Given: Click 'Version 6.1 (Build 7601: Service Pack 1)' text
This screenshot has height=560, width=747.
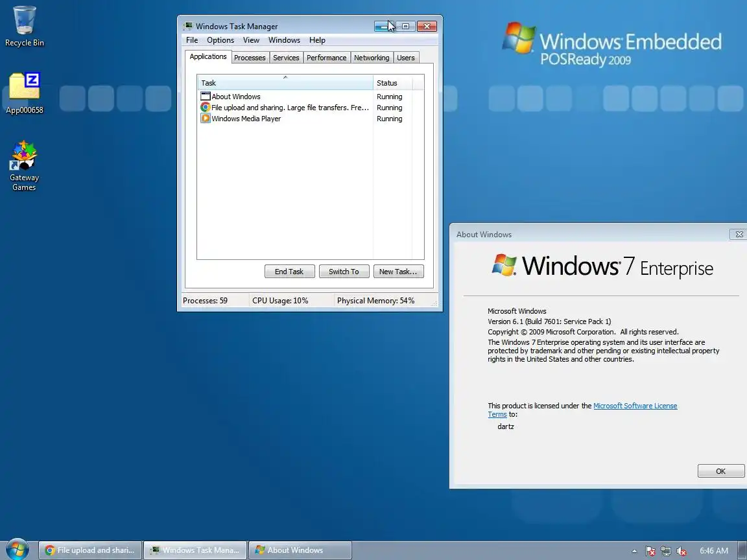Looking at the screenshot, I should (x=549, y=321).
